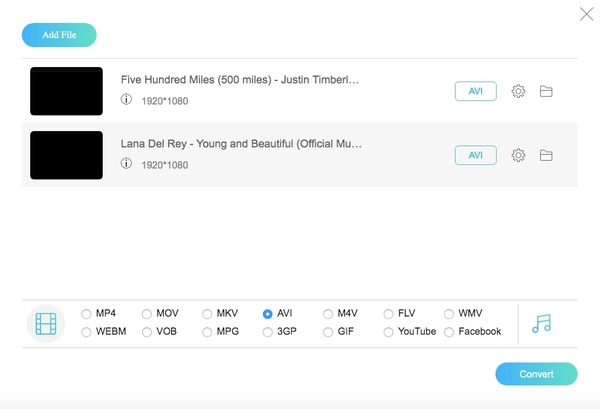Open output folder for Lana Del Rey video

(x=546, y=155)
